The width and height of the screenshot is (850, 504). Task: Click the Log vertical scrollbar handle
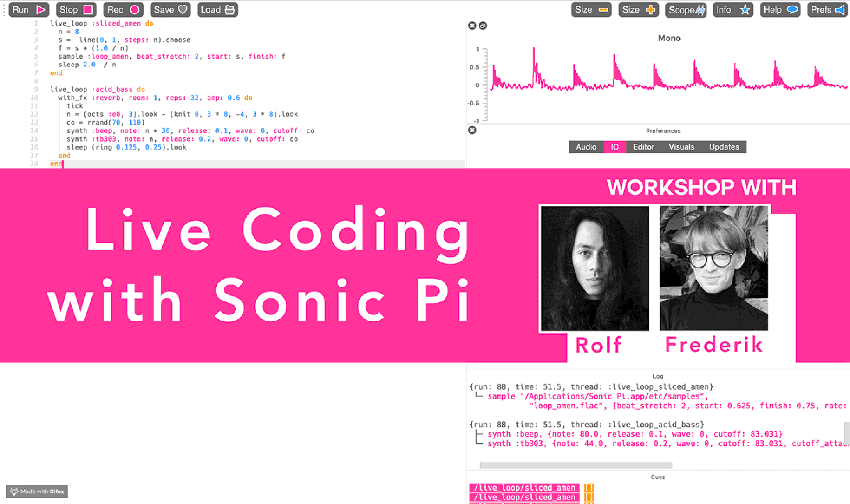(x=847, y=434)
